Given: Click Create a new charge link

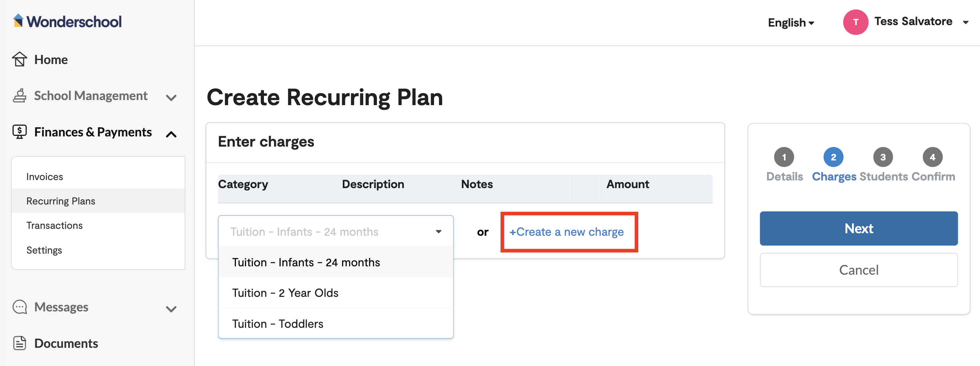Looking at the screenshot, I should point(566,231).
